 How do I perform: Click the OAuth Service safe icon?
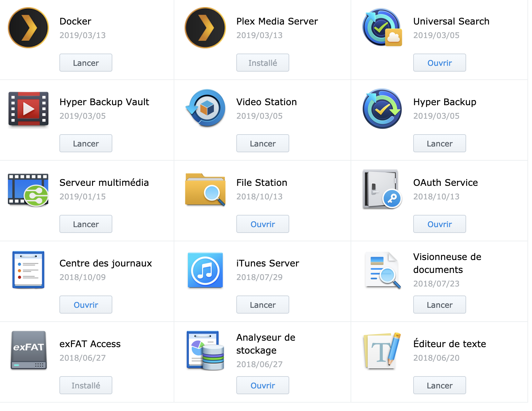382,189
